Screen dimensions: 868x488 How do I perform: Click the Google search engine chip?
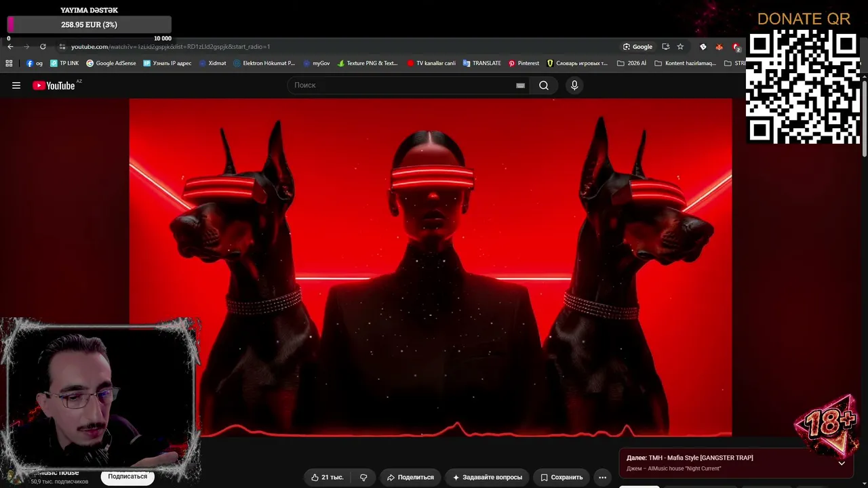(x=637, y=47)
